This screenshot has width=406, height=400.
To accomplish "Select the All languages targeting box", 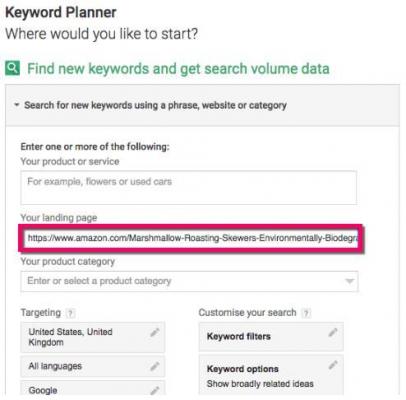I will click(x=93, y=366).
